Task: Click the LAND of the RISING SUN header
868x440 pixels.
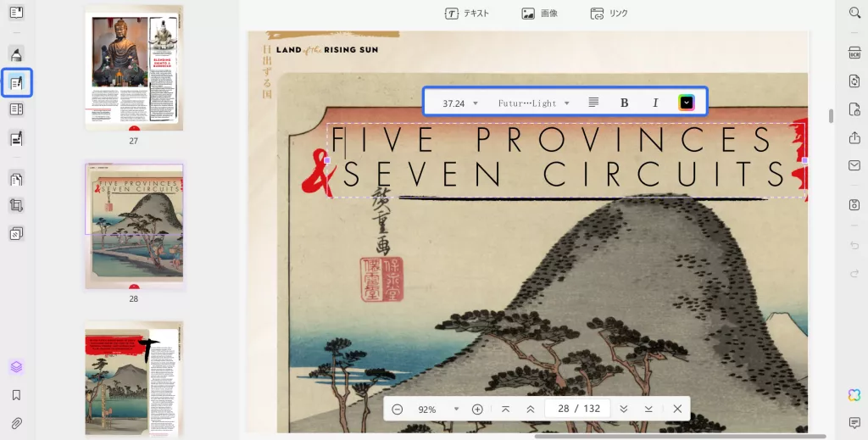Action: click(327, 50)
